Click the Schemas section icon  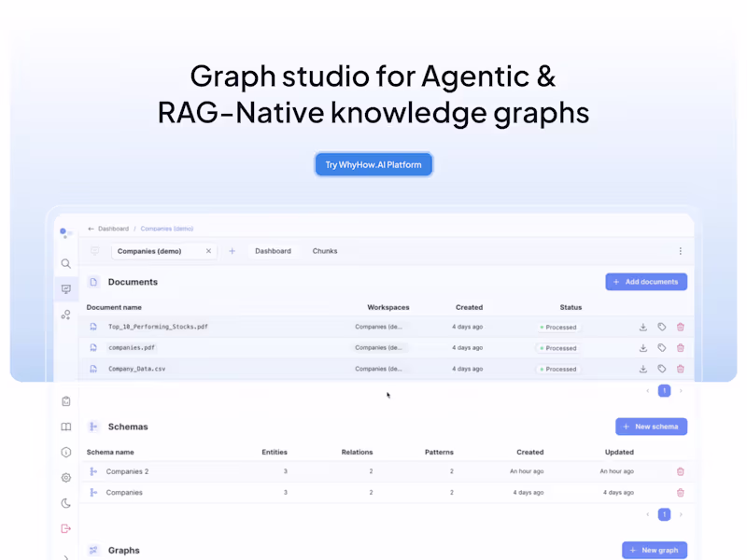tap(93, 427)
